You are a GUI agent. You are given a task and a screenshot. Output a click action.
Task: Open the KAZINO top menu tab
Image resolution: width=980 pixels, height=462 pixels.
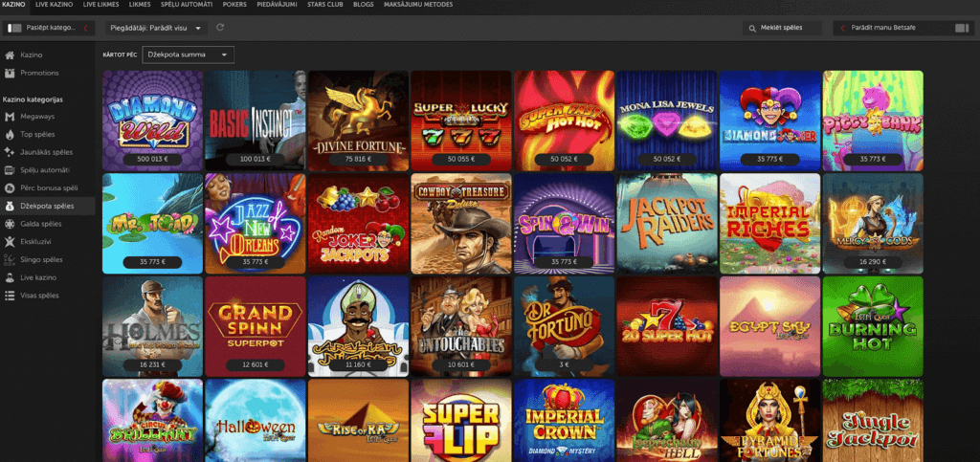13,5
